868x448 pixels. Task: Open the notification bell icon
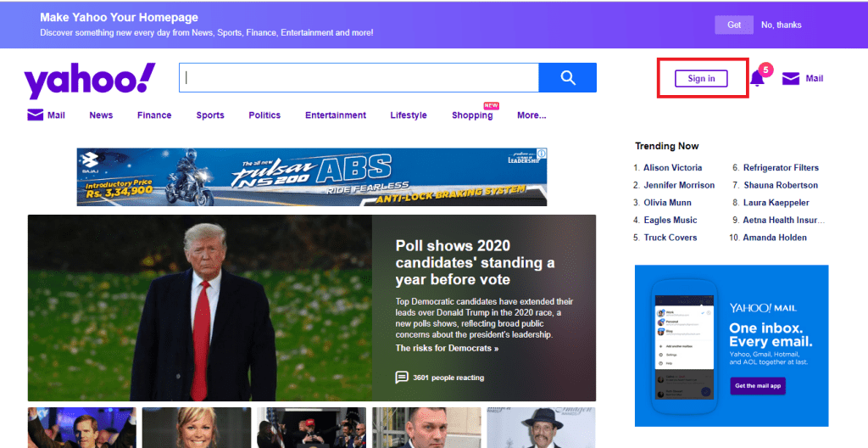(757, 79)
